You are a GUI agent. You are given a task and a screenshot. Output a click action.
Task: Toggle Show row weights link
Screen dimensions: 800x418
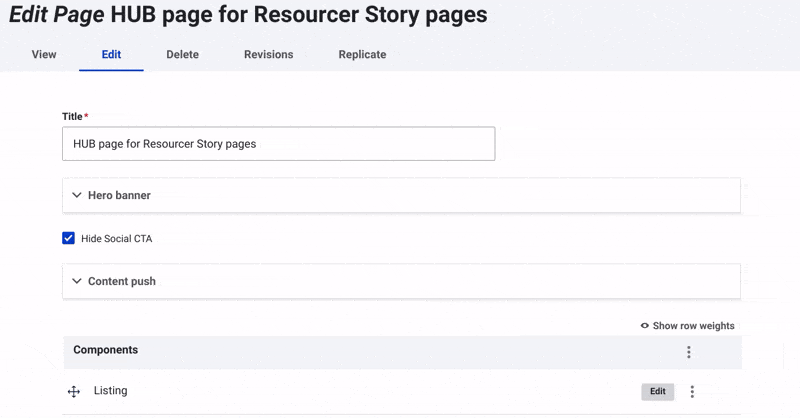[x=687, y=326]
